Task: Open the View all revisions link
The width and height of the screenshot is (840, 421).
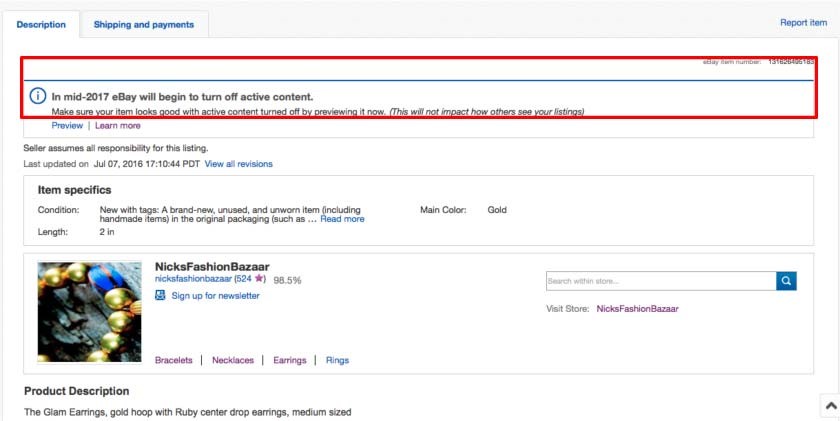Action: pyautogui.click(x=238, y=164)
